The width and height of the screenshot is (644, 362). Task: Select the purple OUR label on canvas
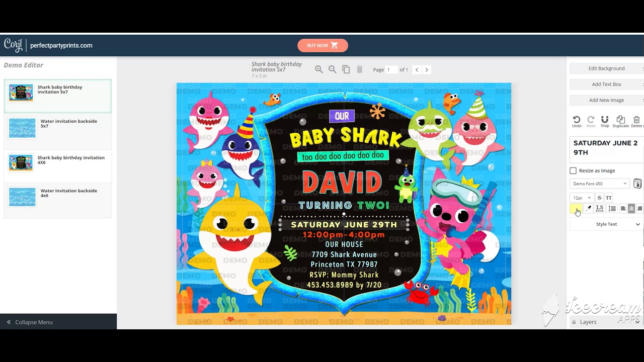tap(342, 116)
